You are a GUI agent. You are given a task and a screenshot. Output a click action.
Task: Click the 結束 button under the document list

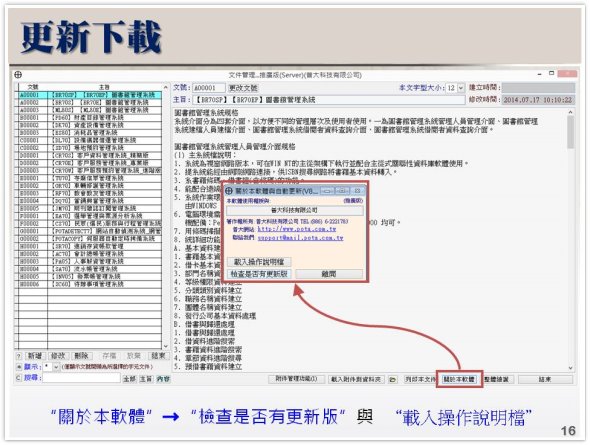click(158, 355)
